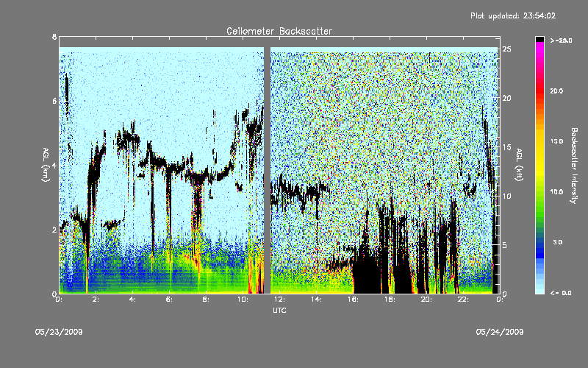Click the x-axis tick label '16:'

[x=353, y=300]
